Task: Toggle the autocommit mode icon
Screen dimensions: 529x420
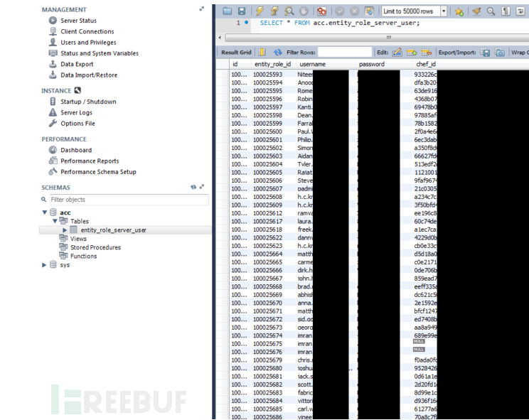Action: 369,11
